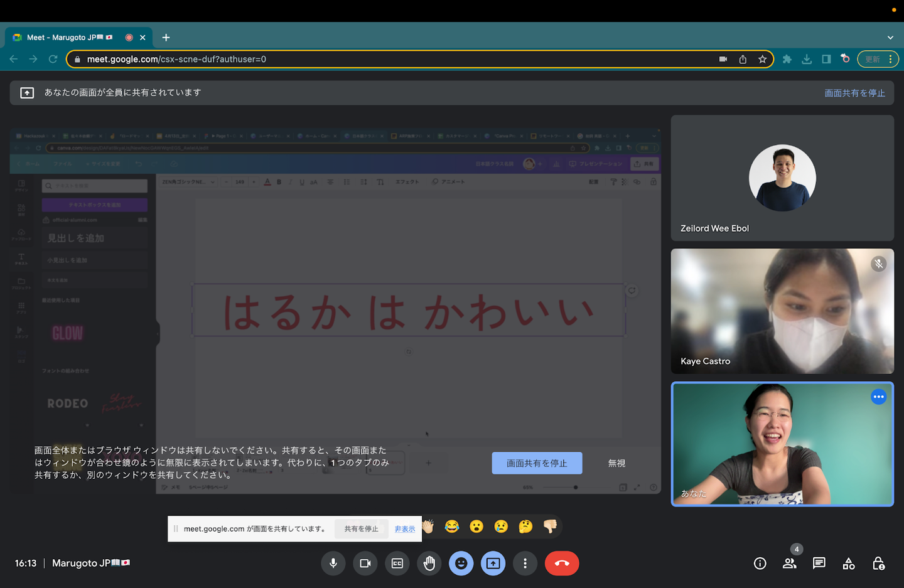Click the present screen icon

point(493,564)
